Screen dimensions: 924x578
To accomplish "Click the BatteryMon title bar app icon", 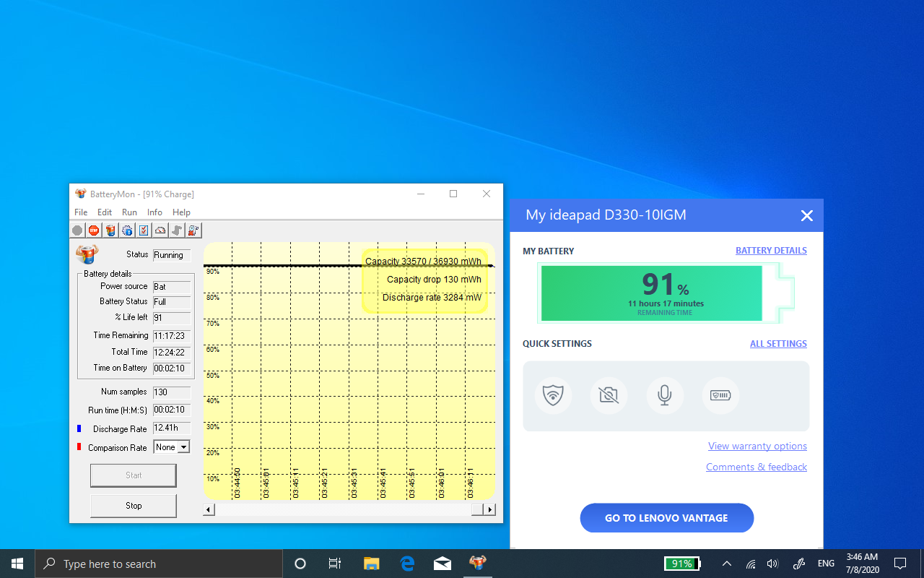I will point(81,194).
